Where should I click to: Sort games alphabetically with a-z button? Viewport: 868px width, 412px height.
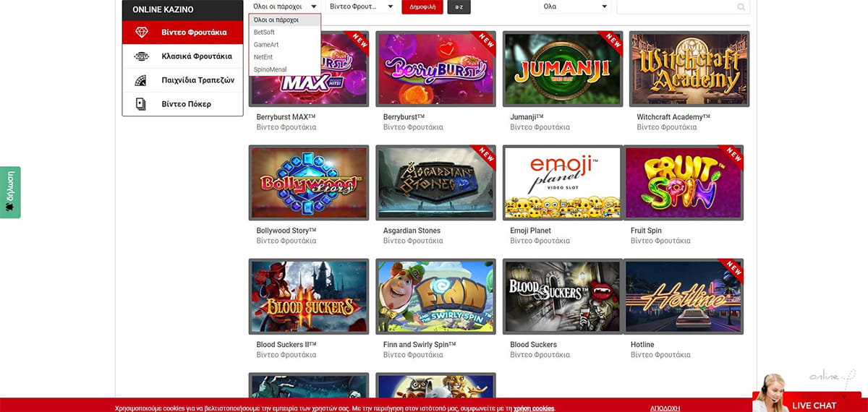pos(459,7)
